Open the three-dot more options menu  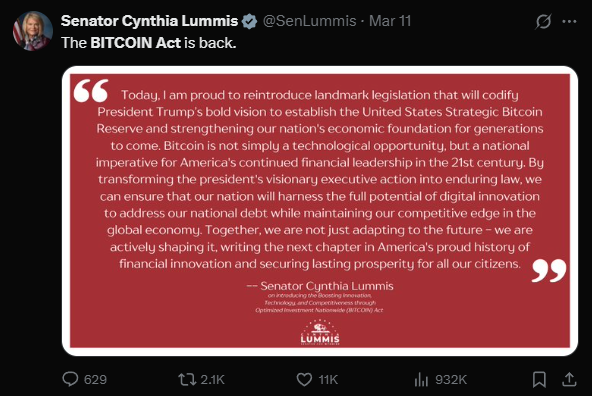[x=569, y=22]
